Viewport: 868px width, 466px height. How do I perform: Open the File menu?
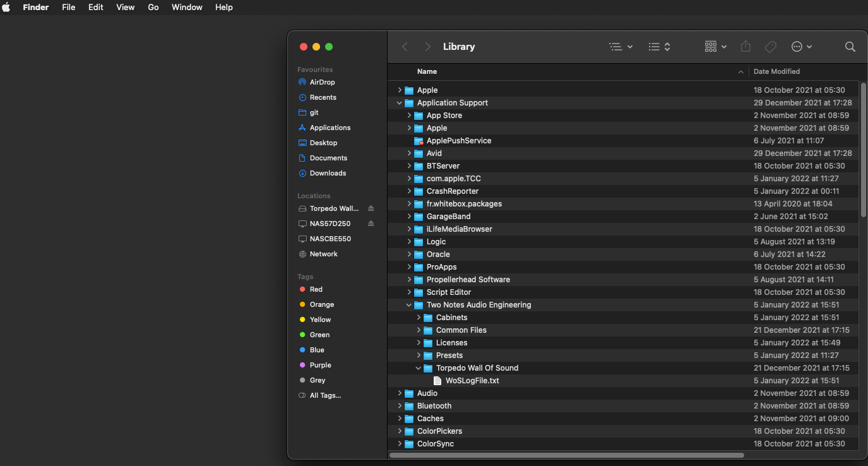click(x=69, y=7)
